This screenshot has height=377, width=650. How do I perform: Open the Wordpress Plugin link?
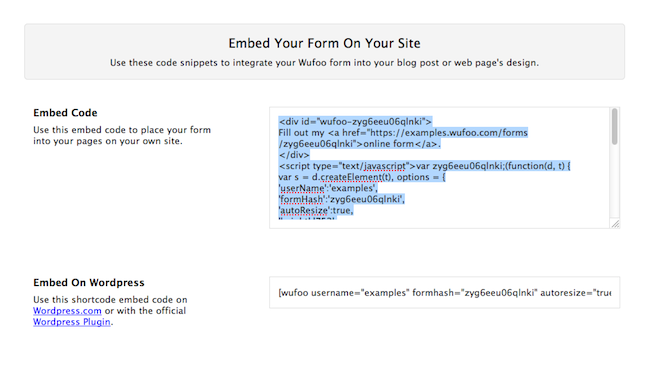pyautogui.click(x=72, y=322)
